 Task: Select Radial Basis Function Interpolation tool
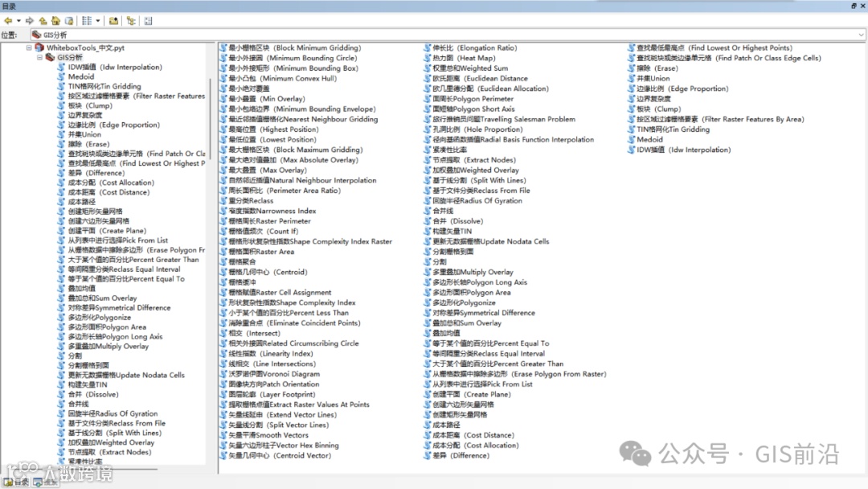(x=513, y=140)
